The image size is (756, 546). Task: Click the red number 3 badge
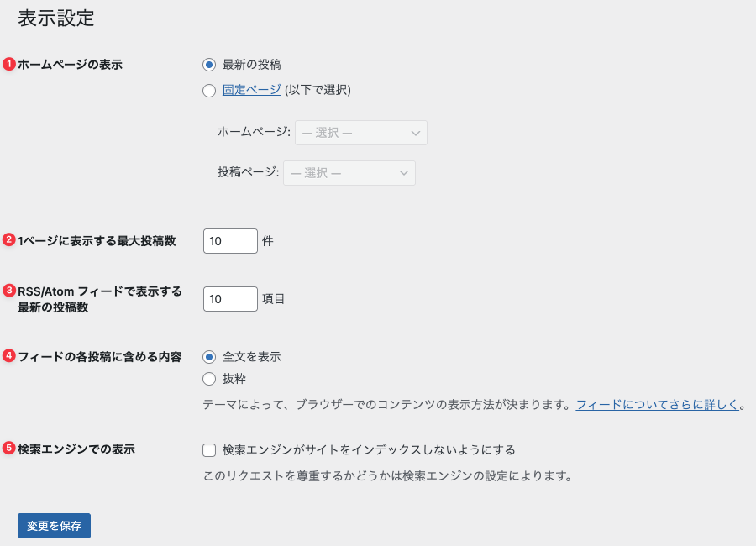[x=9, y=291]
